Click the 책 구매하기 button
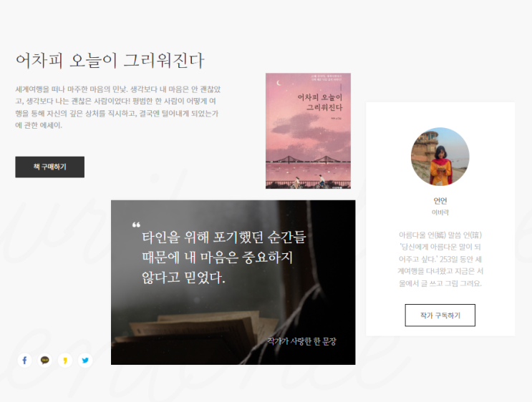The width and height of the screenshot is (532, 402). (50, 167)
